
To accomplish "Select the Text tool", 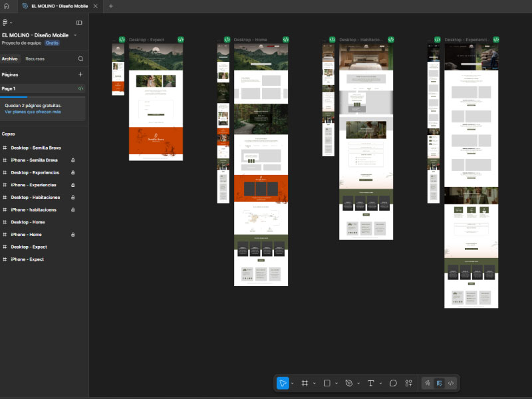I will [x=370, y=383].
